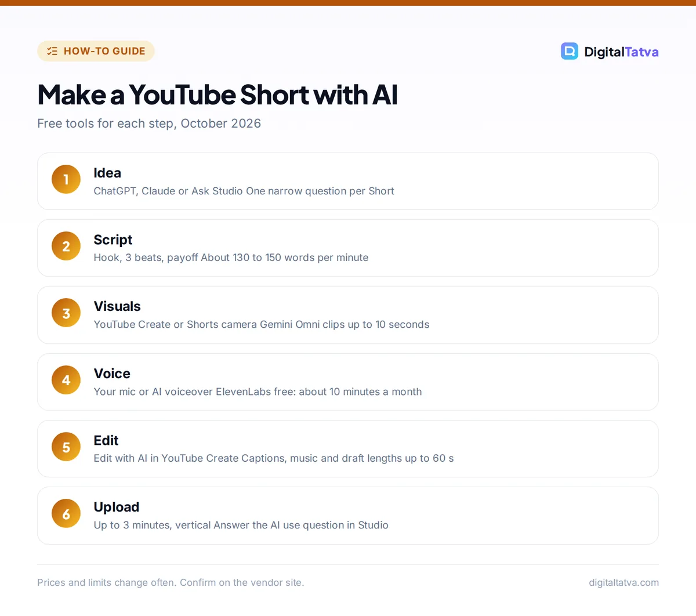This screenshot has height=616, width=696.
Task: Click the DigitalTatva logo icon
Action: point(570,51)
